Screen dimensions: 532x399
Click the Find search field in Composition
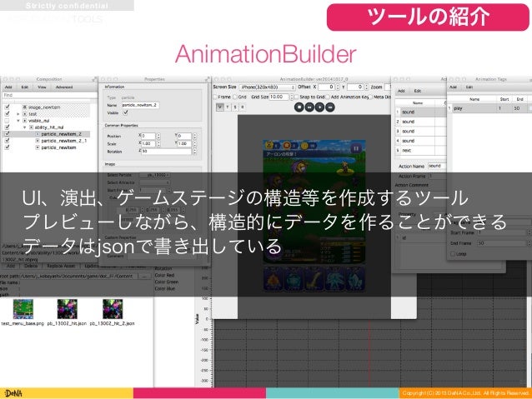(49, 95)
